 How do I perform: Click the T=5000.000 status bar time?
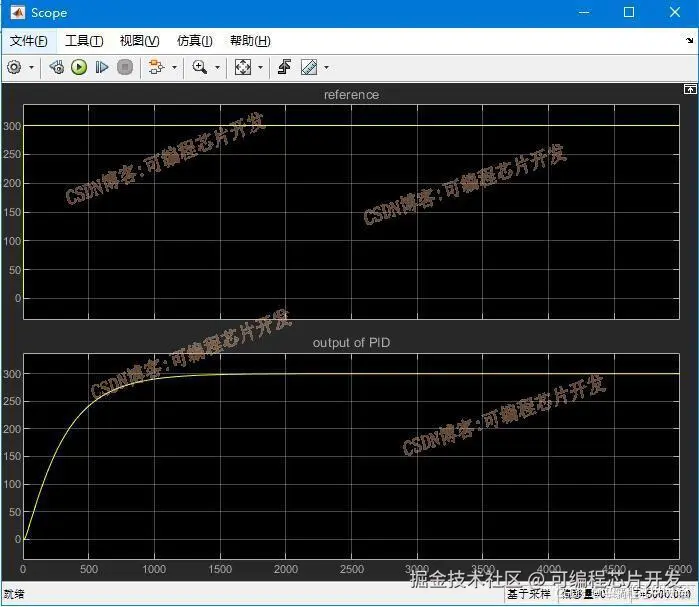point(662,594)
